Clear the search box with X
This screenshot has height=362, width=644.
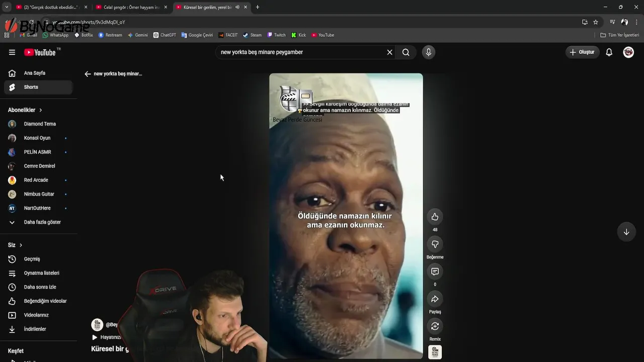(x=389, y=52)
